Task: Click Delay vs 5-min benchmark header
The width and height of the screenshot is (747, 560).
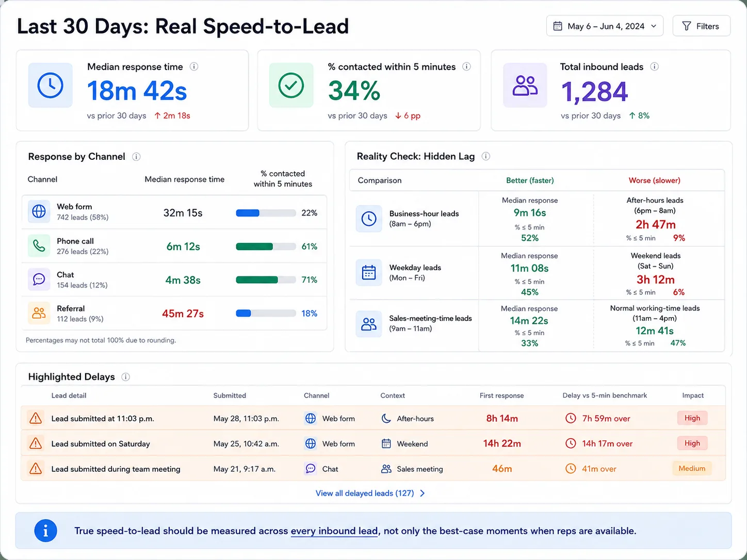Action: coord(605,396)
